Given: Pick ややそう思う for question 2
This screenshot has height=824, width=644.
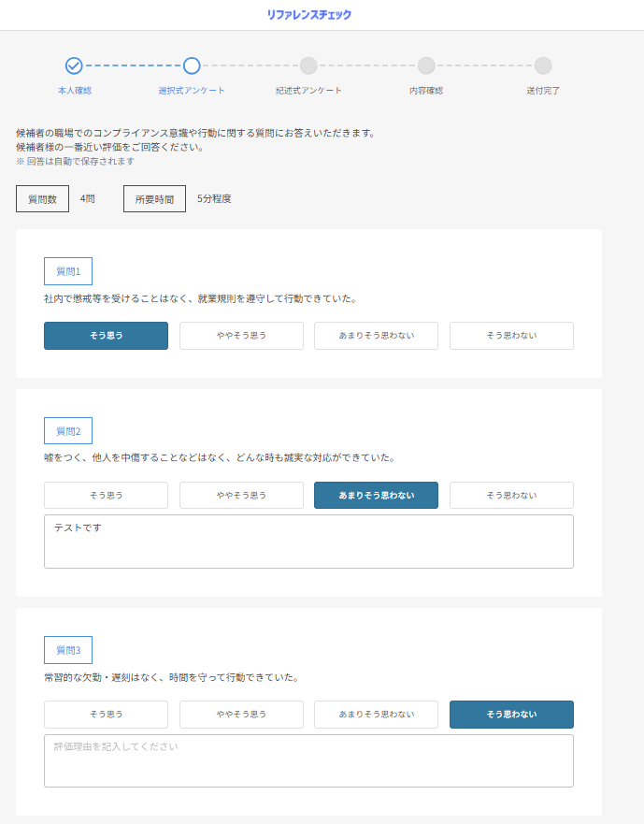Looking at the screenshot, I should point(241,496).
